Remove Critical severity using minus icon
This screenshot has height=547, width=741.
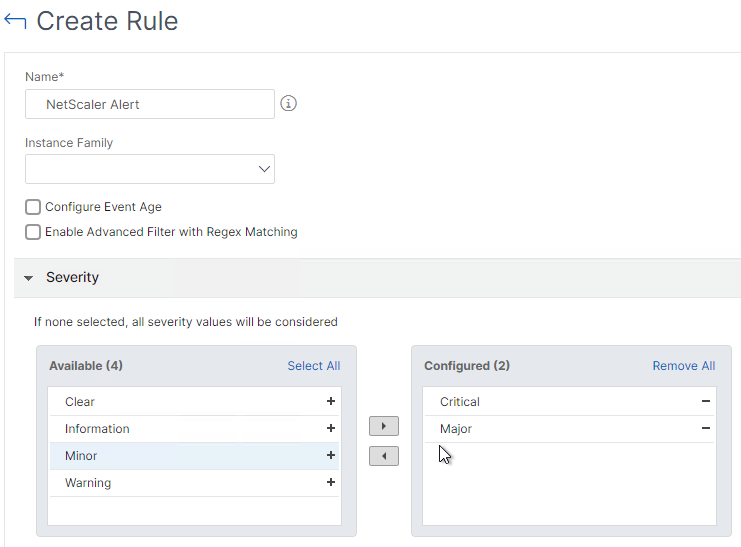click(x=706, y=401)
